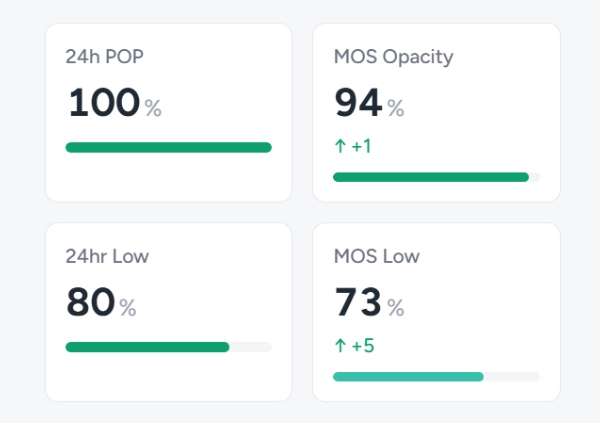Click the +5 change indicator text
600x423 pixels.
tap(362, 347)
